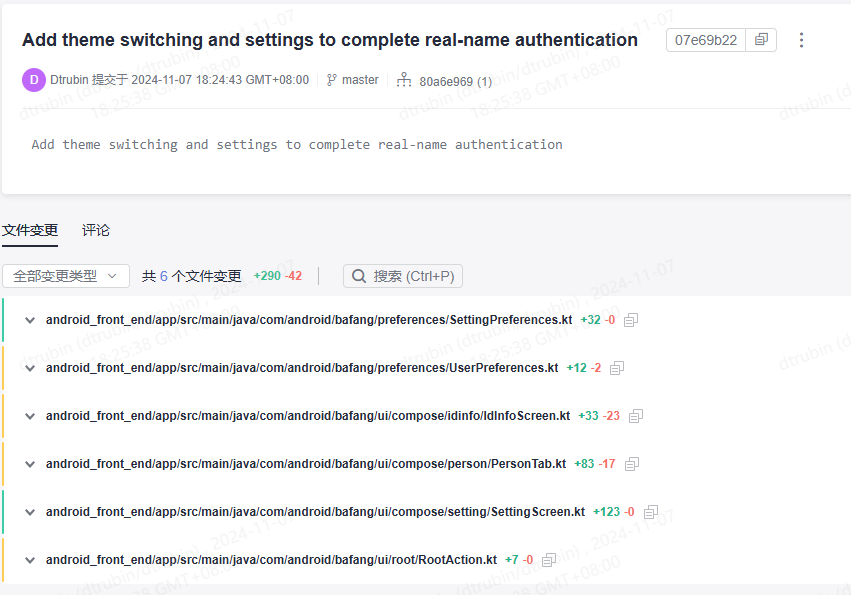Toggle PersonTab.kt diff chevron
This screenshot has width=851, height=595.
[x=30, y=464]
